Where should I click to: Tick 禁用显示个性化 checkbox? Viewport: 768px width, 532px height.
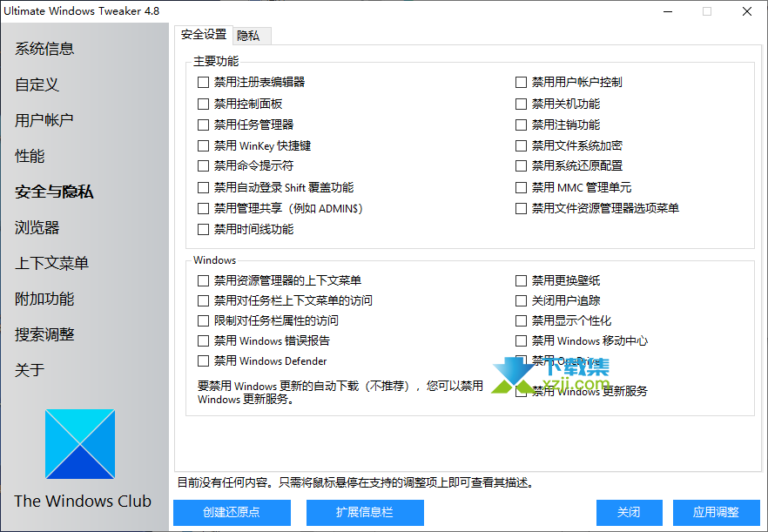point(521,321)
